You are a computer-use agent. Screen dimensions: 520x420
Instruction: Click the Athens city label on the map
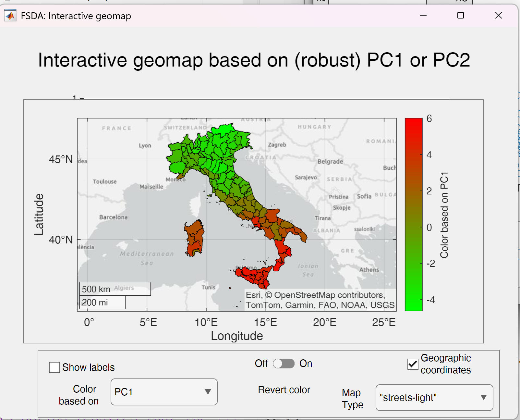(x=369, y=270)
